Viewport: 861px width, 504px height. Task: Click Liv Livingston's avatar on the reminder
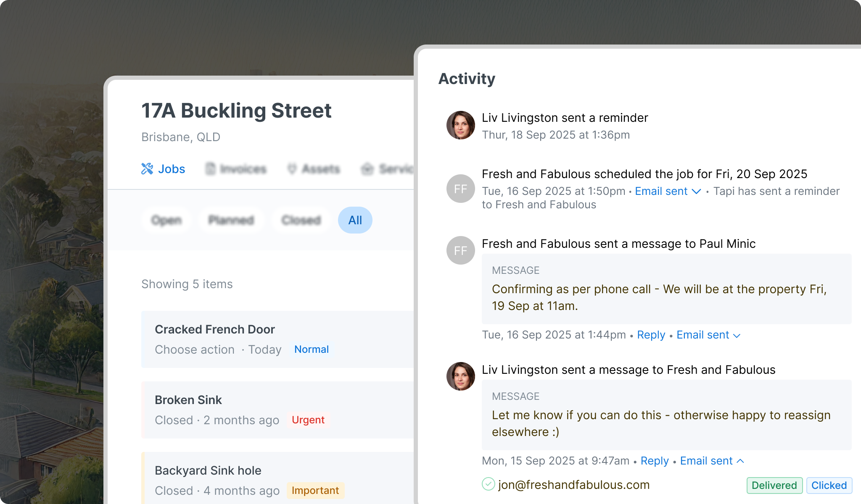click(x=460, y=125)
